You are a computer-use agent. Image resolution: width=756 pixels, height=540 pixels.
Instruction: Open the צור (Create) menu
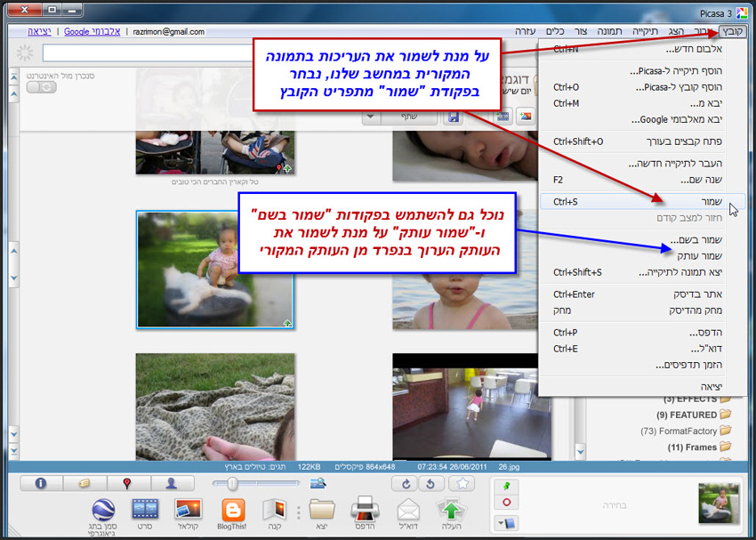pos(581,31)
